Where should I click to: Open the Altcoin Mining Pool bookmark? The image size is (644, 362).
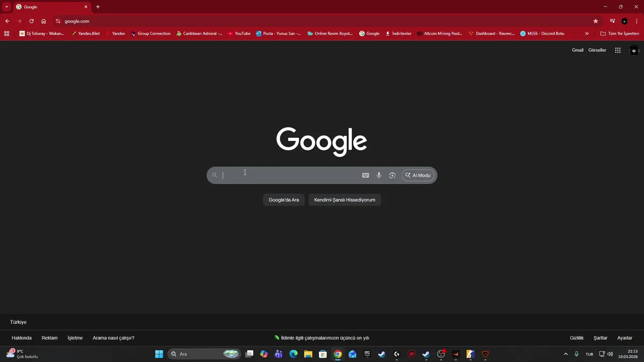439,34
